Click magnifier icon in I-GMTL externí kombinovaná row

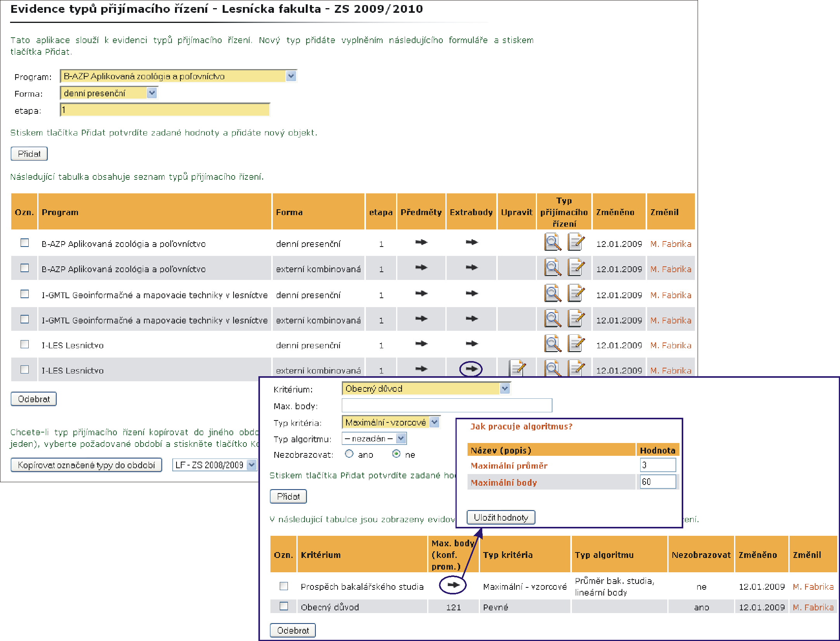point(553,318)
